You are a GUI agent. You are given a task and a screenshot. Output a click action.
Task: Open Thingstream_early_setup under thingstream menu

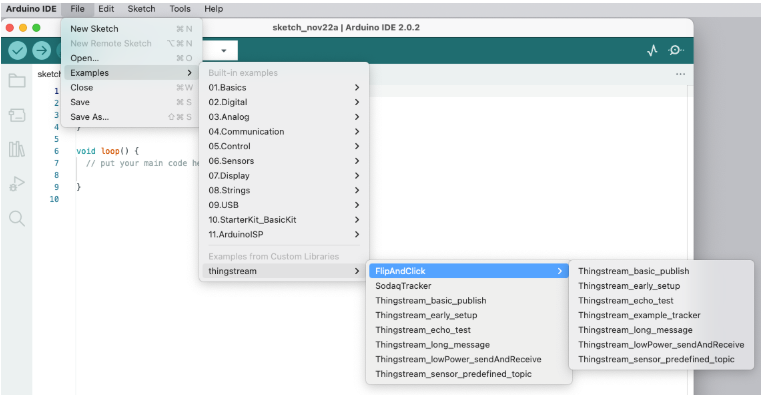pyautogui.click(x=469, y=315)
